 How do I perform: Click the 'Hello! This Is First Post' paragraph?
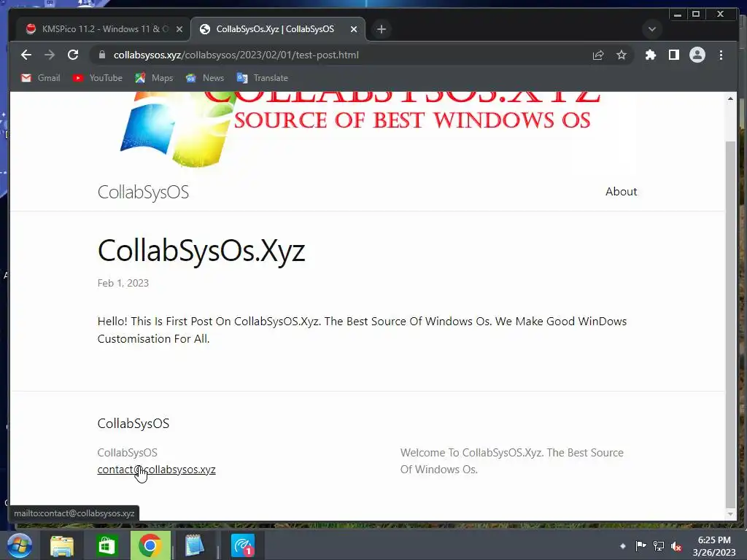pyautogui.click(x=362, y=330)
